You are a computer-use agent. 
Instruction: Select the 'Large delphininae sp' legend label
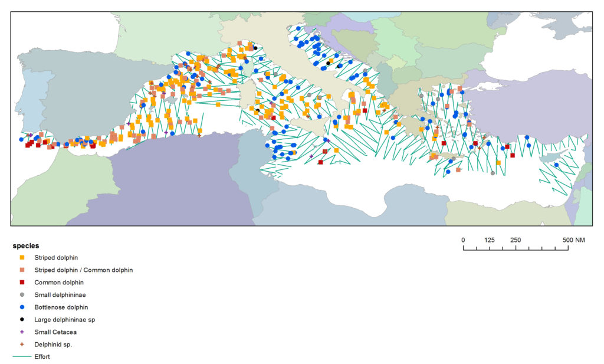click(x=65, y=320)
